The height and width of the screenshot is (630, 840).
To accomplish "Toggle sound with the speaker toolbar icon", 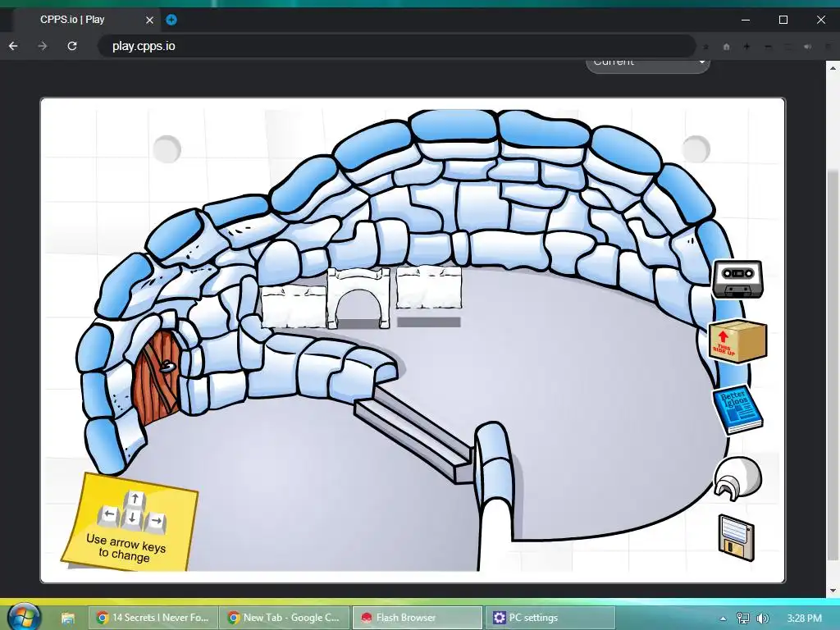I will (x=807, y=47).
